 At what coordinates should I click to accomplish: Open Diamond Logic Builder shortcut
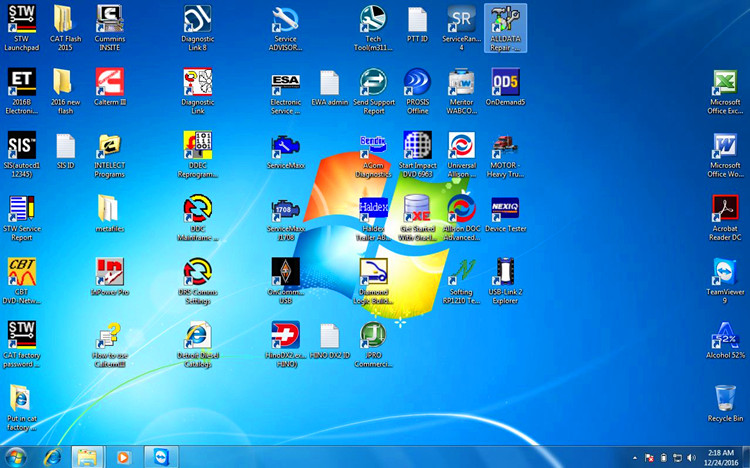(373, 281)
